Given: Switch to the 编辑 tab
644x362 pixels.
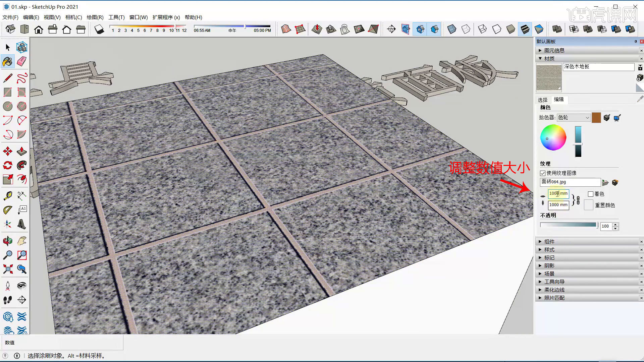Looking at the screenshot, I should 559,99.
